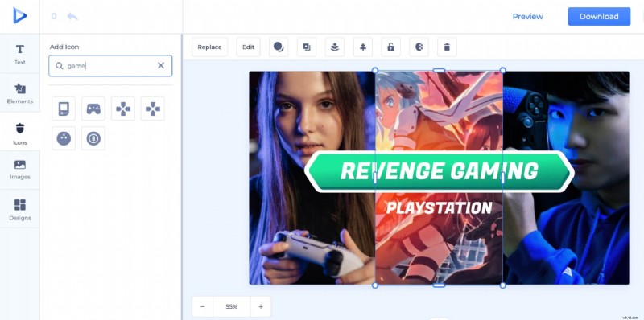Image resolution: width=644 pixels, height=320 pixels.
Task: Click the Download button
Action: pyautogui.click(x=599, y=16)
